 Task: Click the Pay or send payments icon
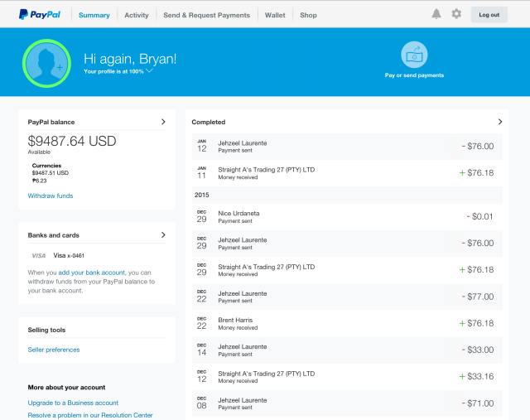tap(414, 55)
